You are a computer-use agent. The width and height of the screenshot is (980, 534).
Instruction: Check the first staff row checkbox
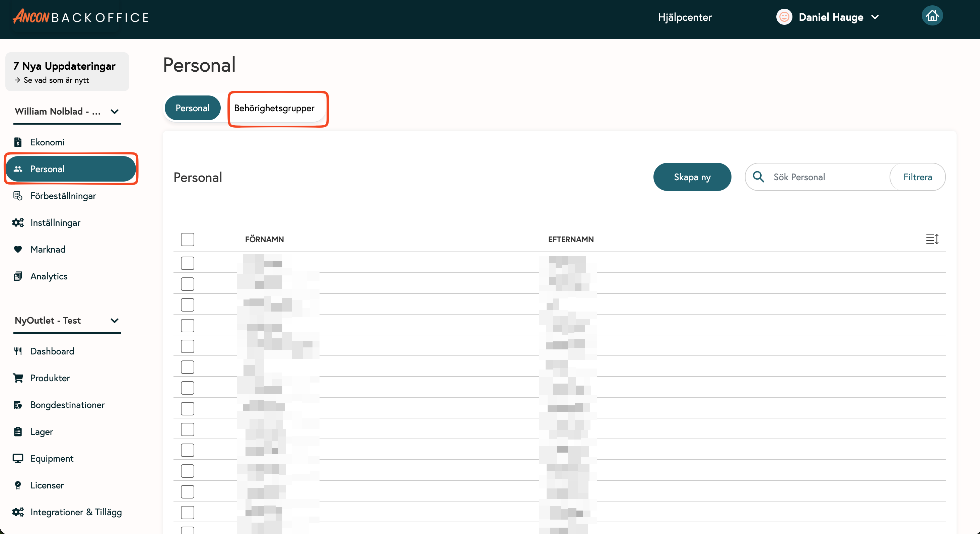pos(188,263)
